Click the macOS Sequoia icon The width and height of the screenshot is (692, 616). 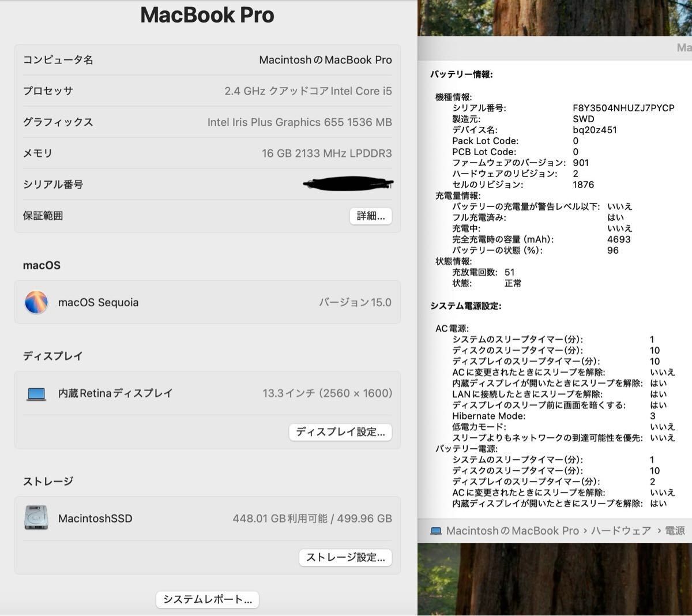[x=36, y=302]
